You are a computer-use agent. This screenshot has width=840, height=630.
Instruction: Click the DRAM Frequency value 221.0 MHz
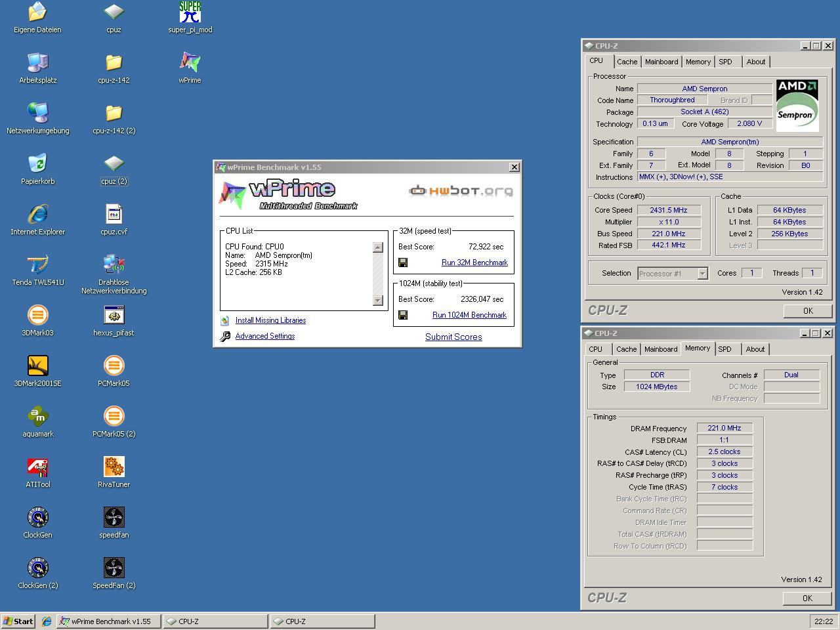(724, 428)
